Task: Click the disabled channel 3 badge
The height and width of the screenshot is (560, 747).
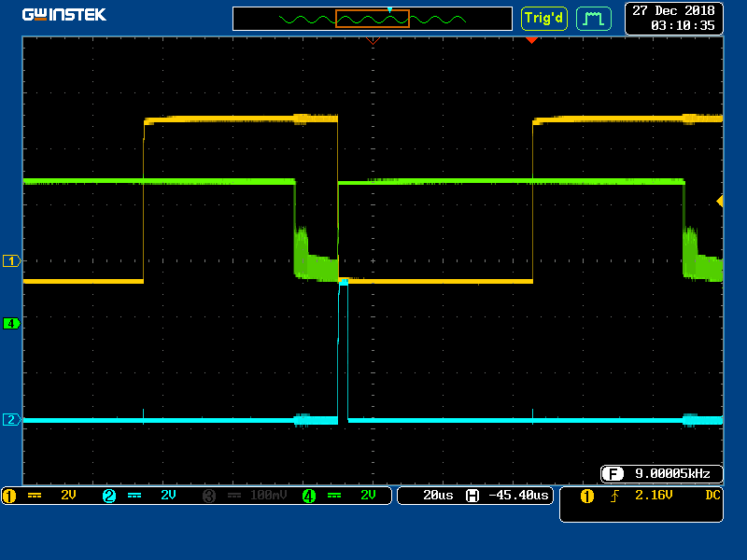Action: 209,496
